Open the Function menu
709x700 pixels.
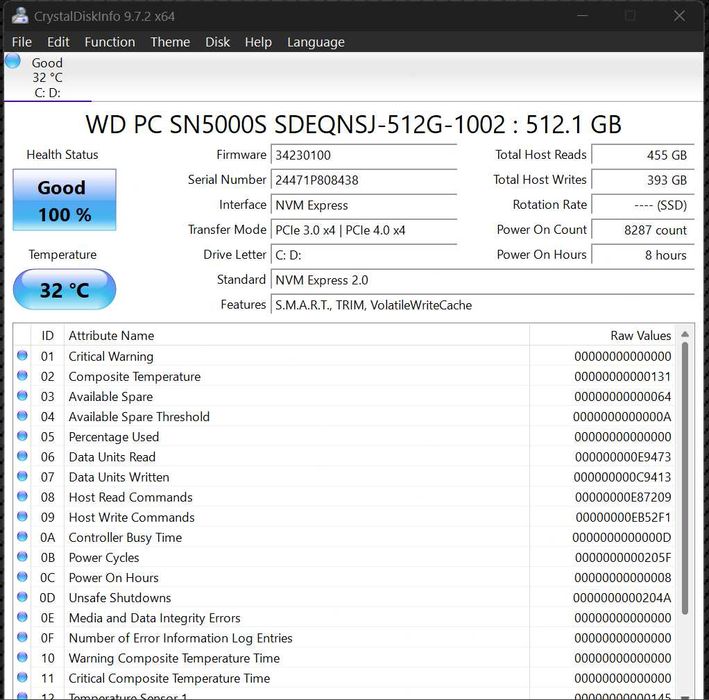pos(110,42)
